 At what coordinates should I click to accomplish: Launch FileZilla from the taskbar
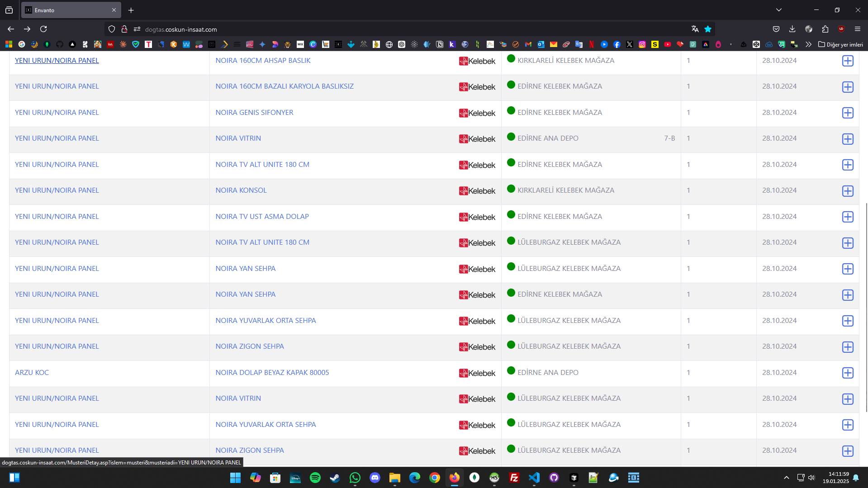[514, 478]
